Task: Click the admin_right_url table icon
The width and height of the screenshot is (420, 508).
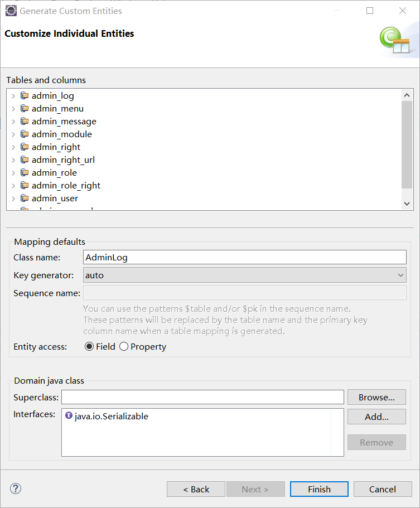Action: [25, 160]
